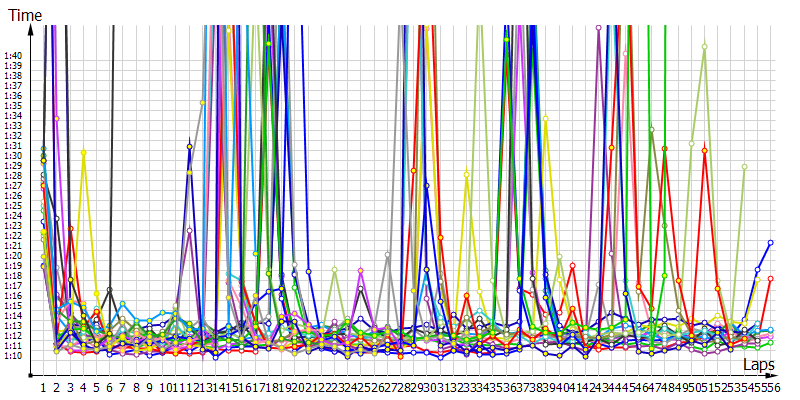Click the lap 9 label on the horizontal axis

149,386
